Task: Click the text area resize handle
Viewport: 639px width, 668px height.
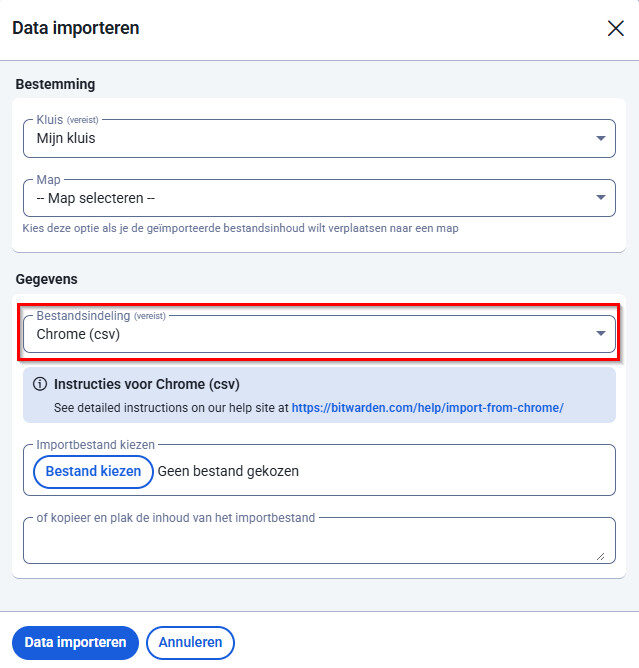Action: pyautogui.click(x=599, y=555)
